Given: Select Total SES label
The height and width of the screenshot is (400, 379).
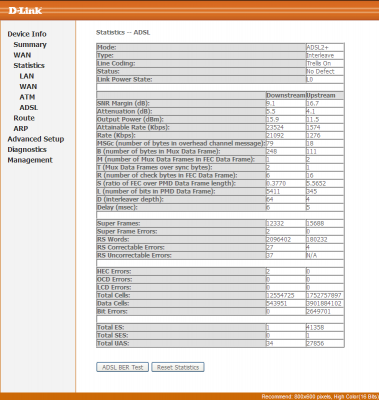Looking at the screenshot, I should coord(113,336).
